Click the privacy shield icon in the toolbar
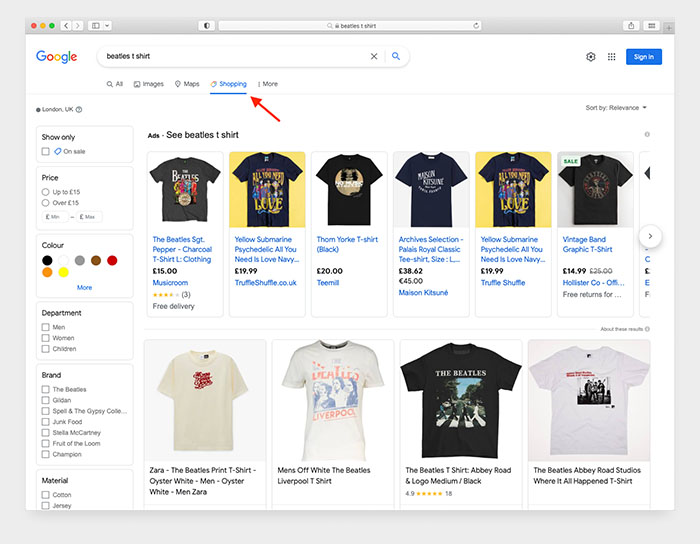Screen dimensions: 700x544 coord(207,26)
